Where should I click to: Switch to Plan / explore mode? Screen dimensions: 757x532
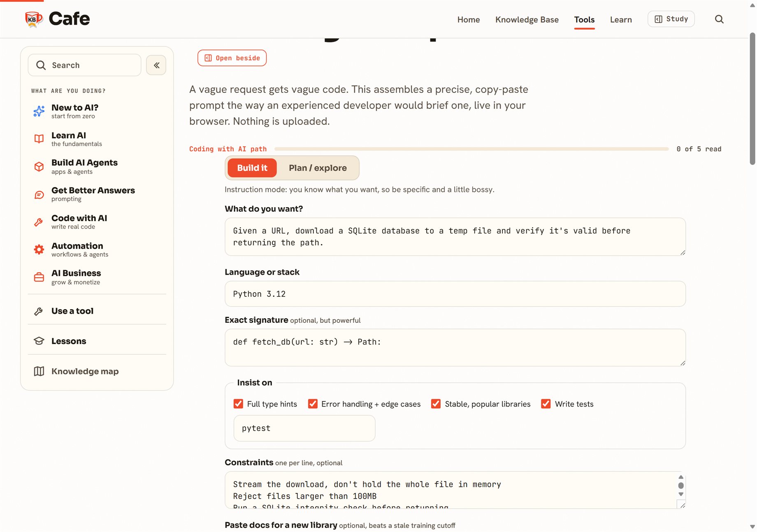click(x=318, y=168)
